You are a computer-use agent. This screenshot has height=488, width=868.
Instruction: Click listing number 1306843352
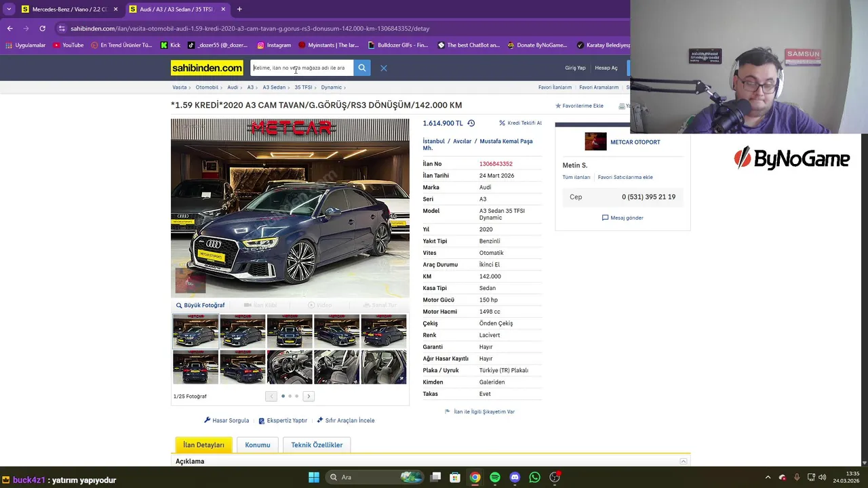[496, 164]
